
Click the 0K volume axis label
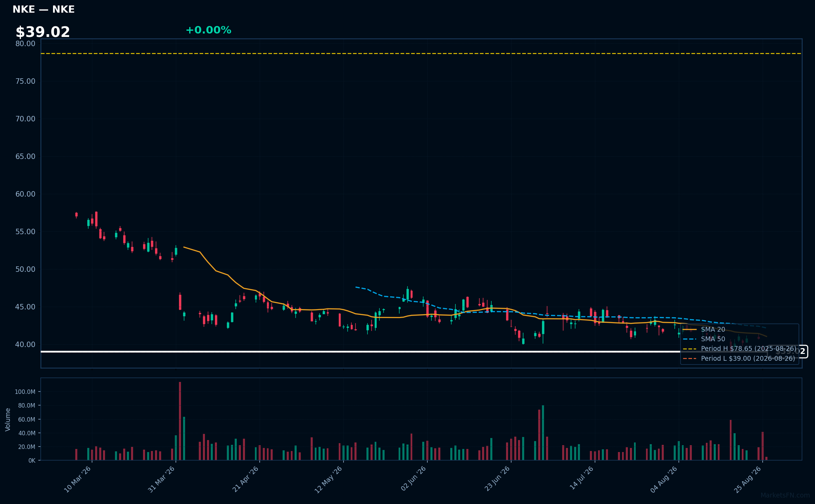(x=32, y=461)
